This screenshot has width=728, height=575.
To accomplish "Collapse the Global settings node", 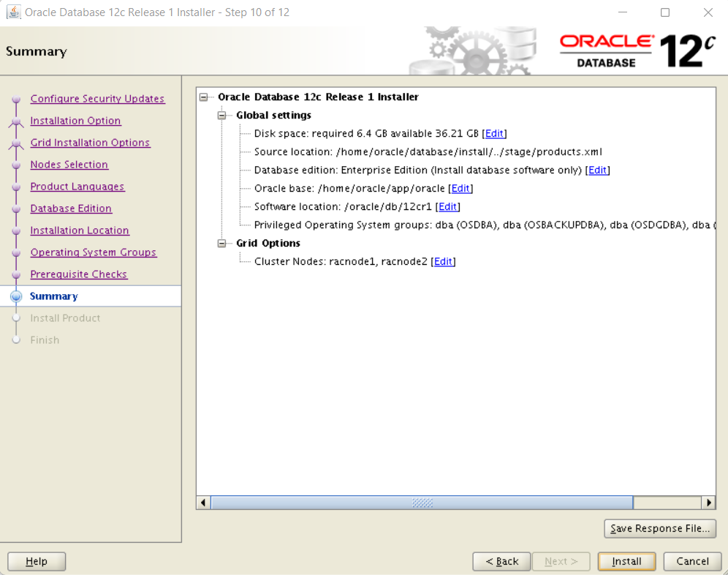I will [222, 116].
